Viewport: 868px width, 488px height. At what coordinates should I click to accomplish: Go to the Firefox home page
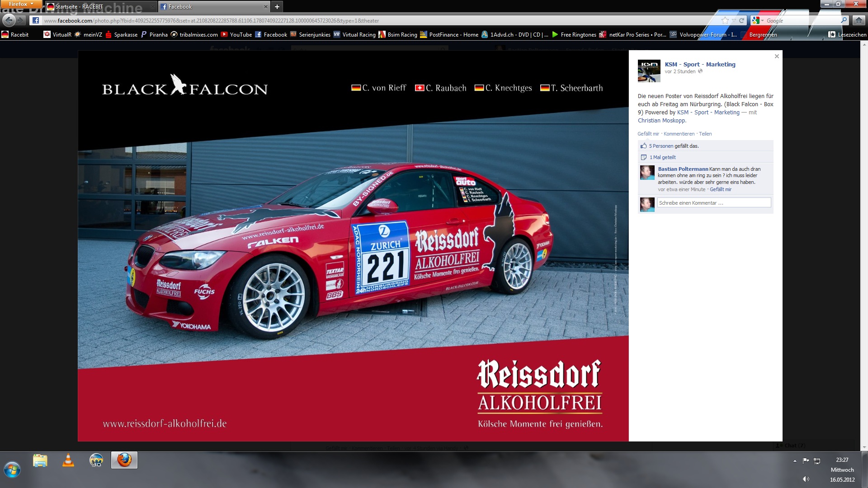[859, 20]
